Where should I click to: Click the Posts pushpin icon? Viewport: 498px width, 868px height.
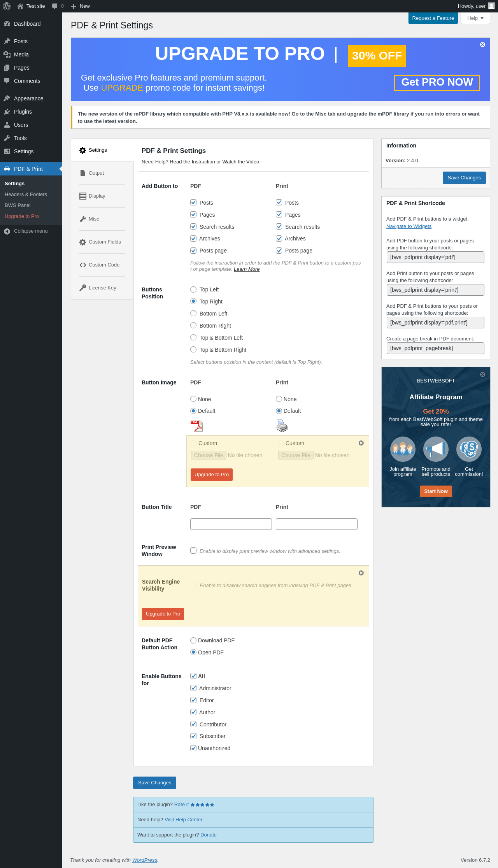coord(7,41)
